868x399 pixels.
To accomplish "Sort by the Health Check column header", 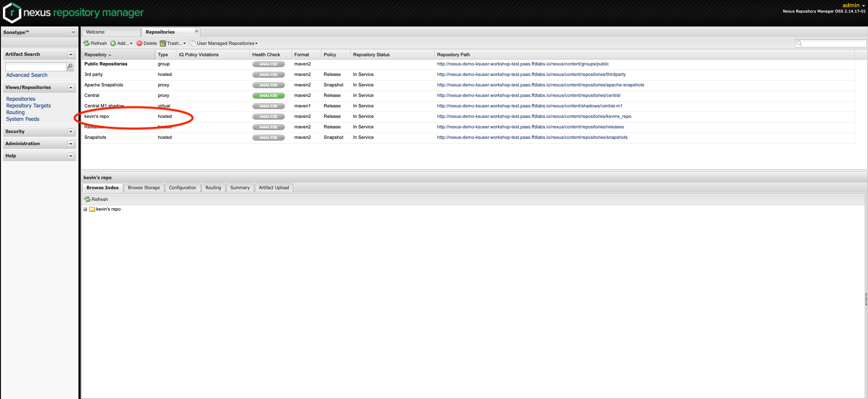I will [x=270, y=55].
